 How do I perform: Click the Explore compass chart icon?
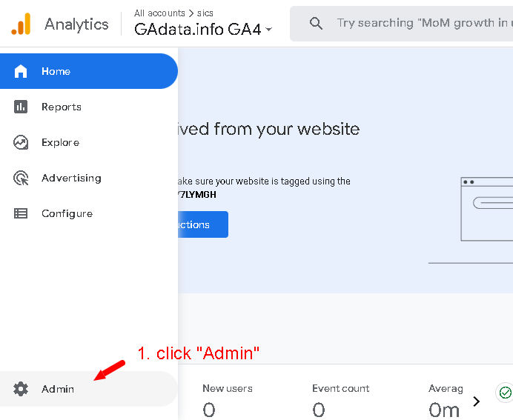tap(21, 142)
